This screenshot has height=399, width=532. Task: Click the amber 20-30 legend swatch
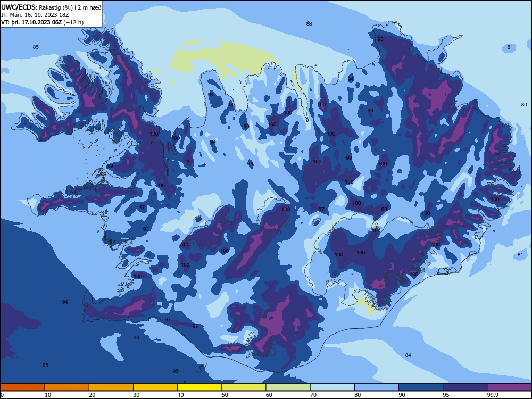pos(111,387)
